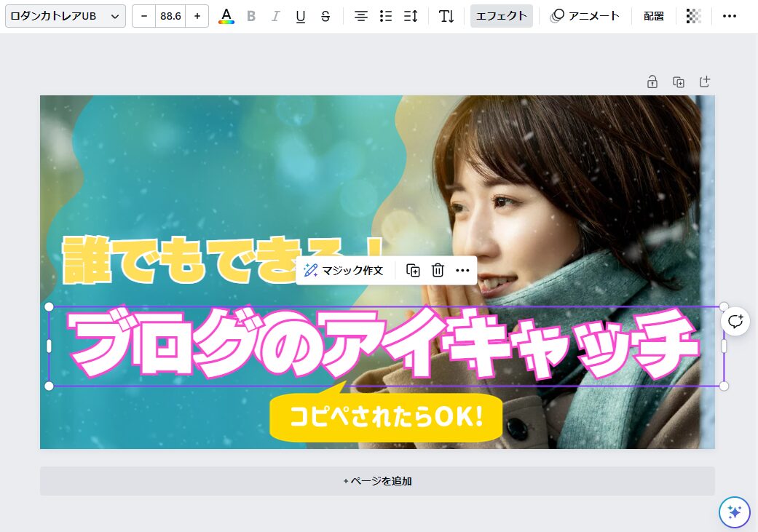Open the 配置 position panel
Image resolution: width=758 pixels, height=532 pixels.
tap(654, 16)
